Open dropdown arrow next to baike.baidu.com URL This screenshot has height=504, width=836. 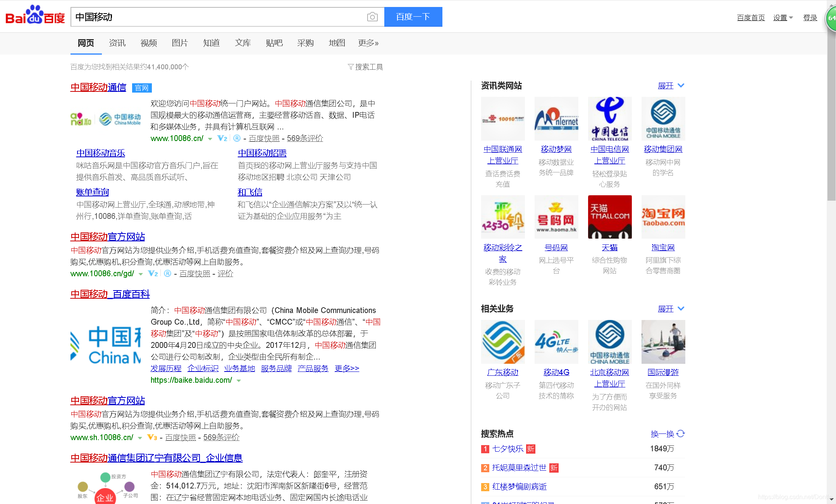point(239,380)
